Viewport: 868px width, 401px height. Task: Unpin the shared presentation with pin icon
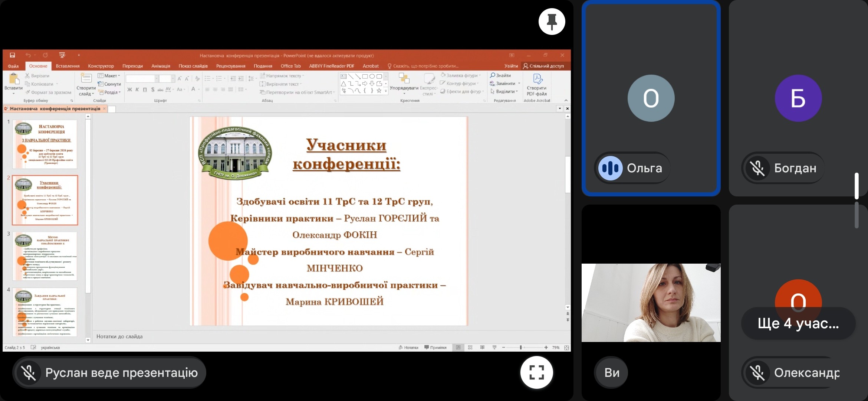(552, 22)
